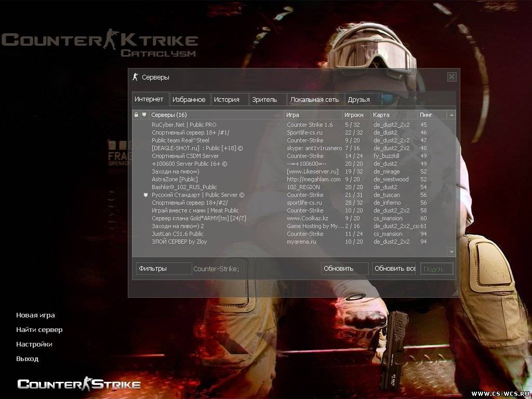Sort servers by Игроки column
Screen dimensions: 532x399
tap(356, 115)
